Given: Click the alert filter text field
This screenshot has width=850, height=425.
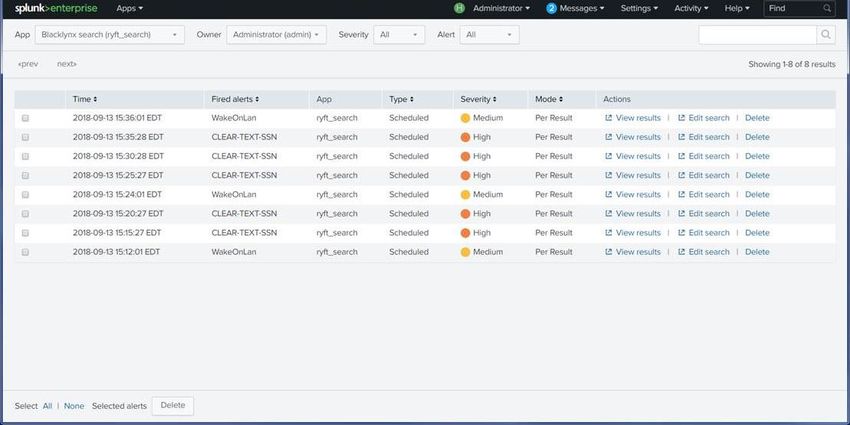Looking at the screenshot, I should 757,35.
